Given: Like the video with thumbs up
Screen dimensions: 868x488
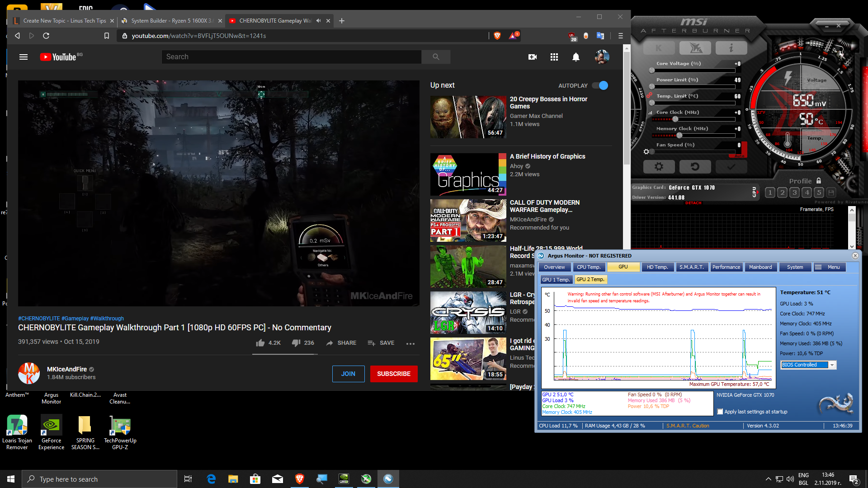Looking at the screenshot, I should tap(260, 343).
